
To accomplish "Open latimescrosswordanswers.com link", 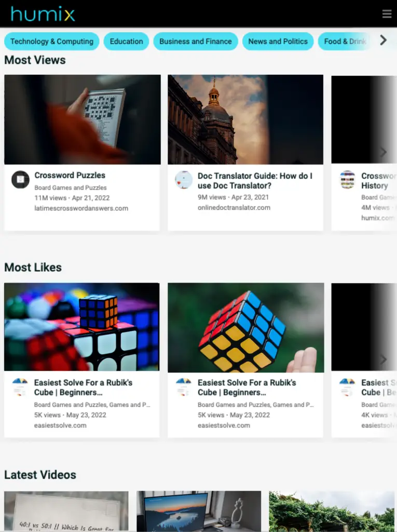I will 81,208.
